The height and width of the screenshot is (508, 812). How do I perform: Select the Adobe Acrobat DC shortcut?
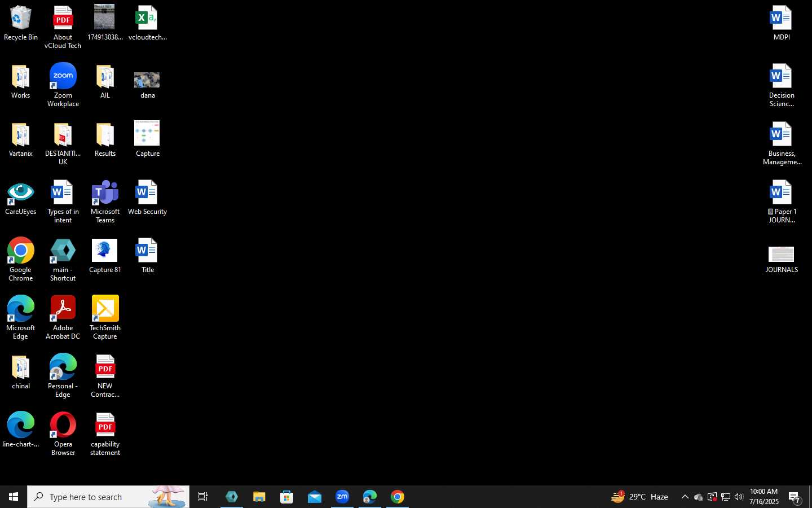(63, 318)
